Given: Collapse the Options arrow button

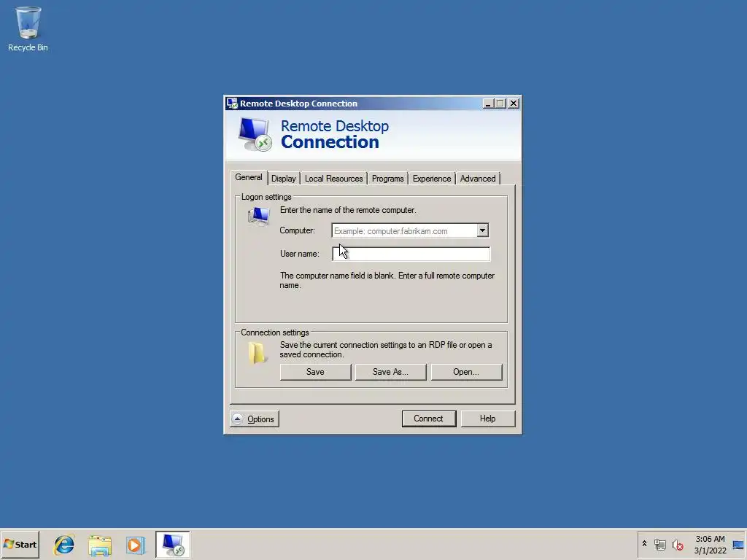Looking at the screenshot, I should tap(255, 419).
